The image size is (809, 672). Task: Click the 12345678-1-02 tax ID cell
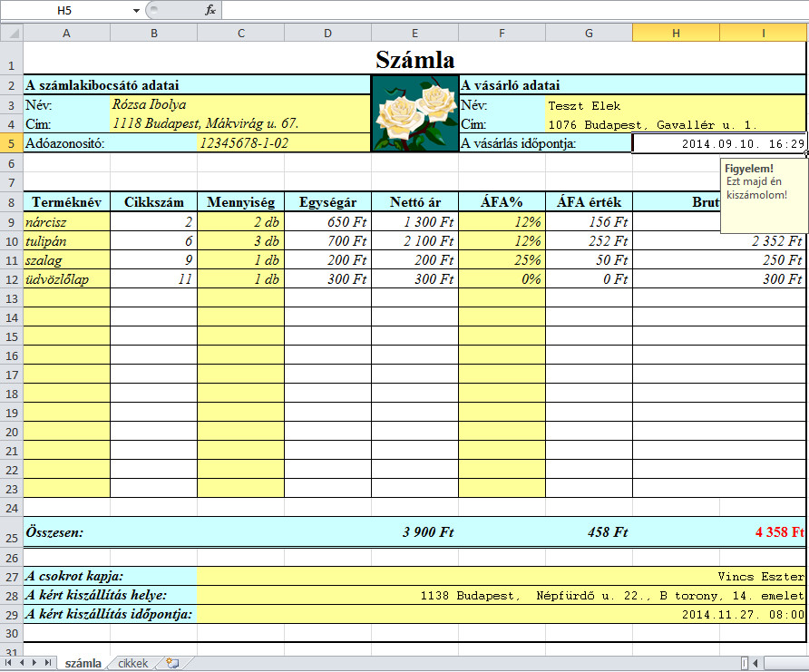(284, 143)
